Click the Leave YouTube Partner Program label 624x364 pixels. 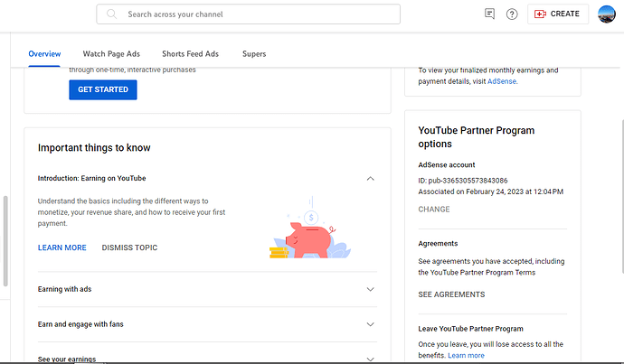coord(470,329)
